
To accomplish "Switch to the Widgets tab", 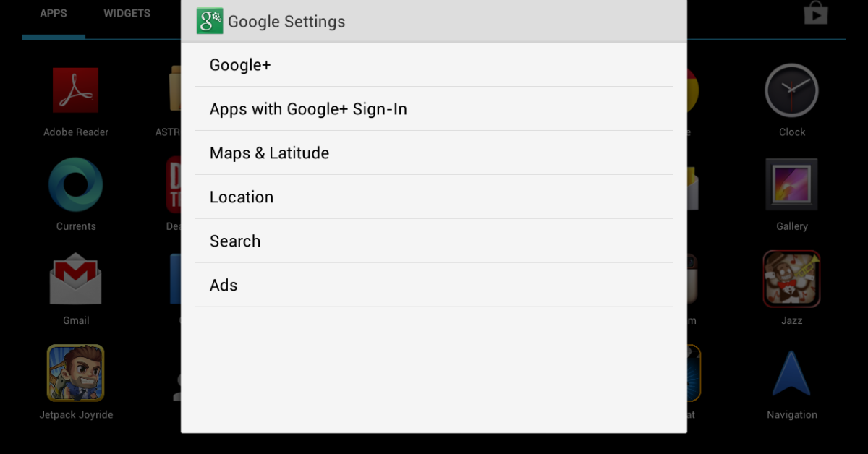I will (x=127, y=14).
